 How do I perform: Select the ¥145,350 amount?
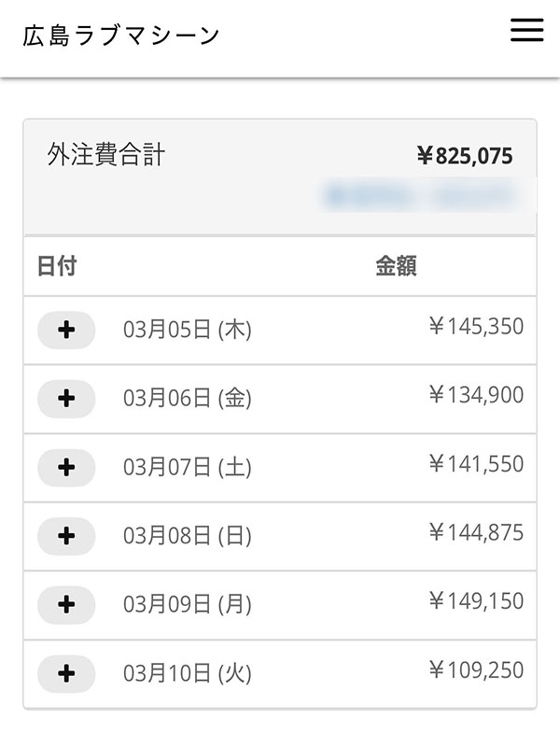[476, 327]
